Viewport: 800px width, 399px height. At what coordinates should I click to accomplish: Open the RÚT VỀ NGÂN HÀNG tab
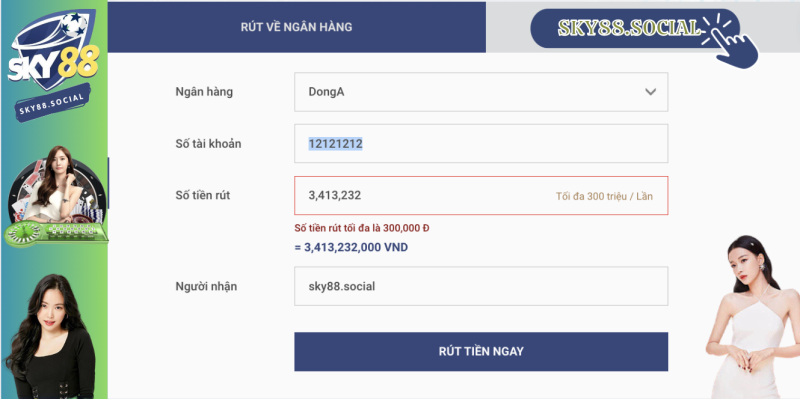click(x=296, y=27)
